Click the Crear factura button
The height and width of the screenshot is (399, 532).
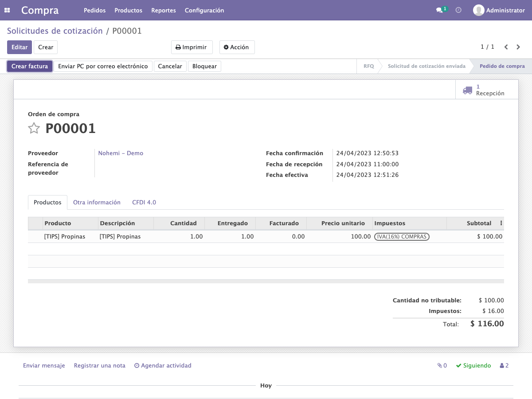30,66
